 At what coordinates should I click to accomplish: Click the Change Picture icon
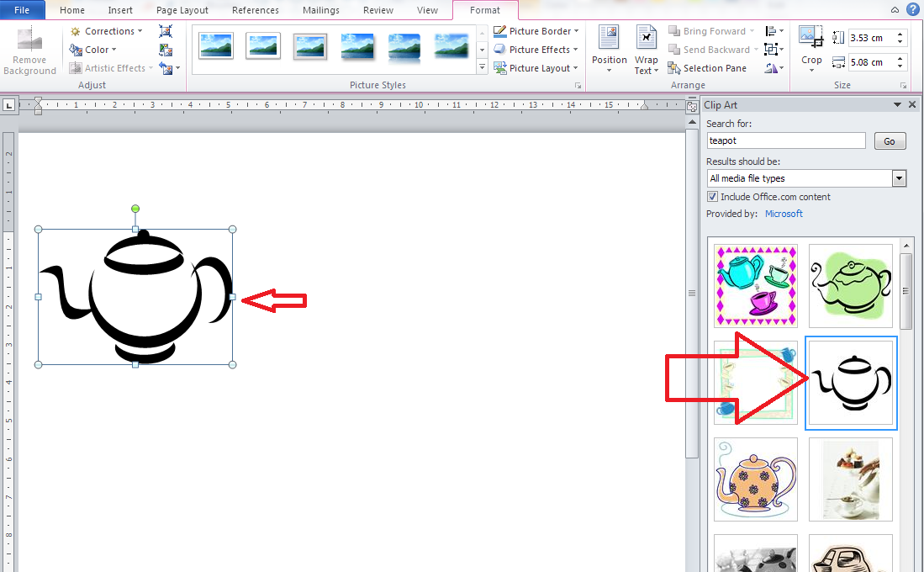(166, 49)
